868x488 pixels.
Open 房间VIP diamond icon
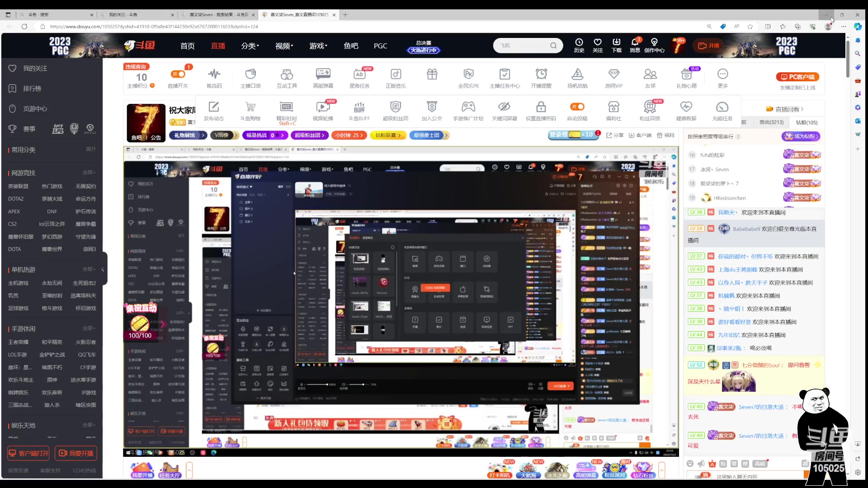pos(613,78)
